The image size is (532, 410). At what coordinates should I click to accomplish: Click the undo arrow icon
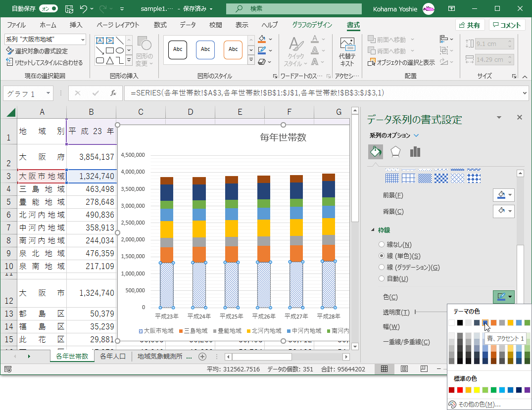tap(84, 8)
